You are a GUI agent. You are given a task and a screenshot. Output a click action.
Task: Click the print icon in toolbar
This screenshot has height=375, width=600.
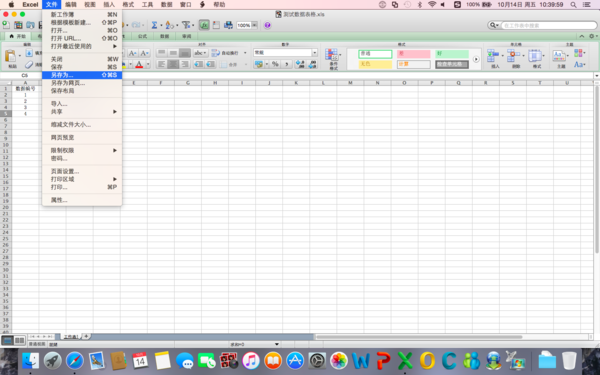tap(228, 25)
